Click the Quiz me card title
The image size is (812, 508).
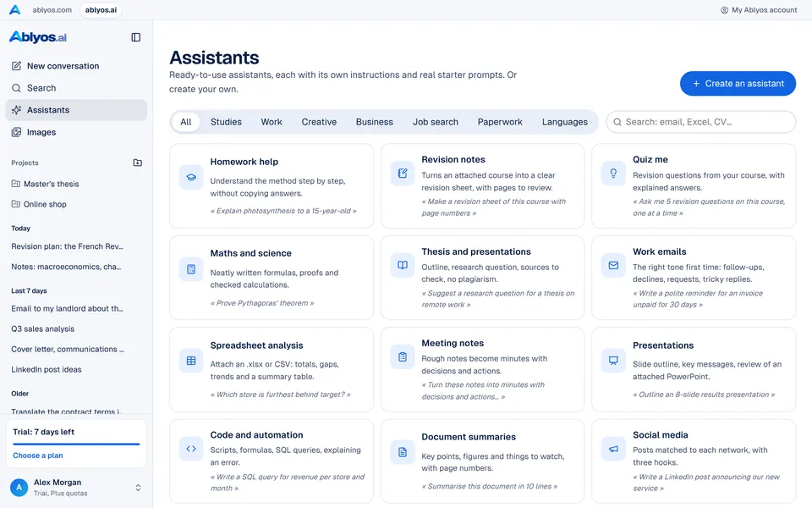[650, 160]
